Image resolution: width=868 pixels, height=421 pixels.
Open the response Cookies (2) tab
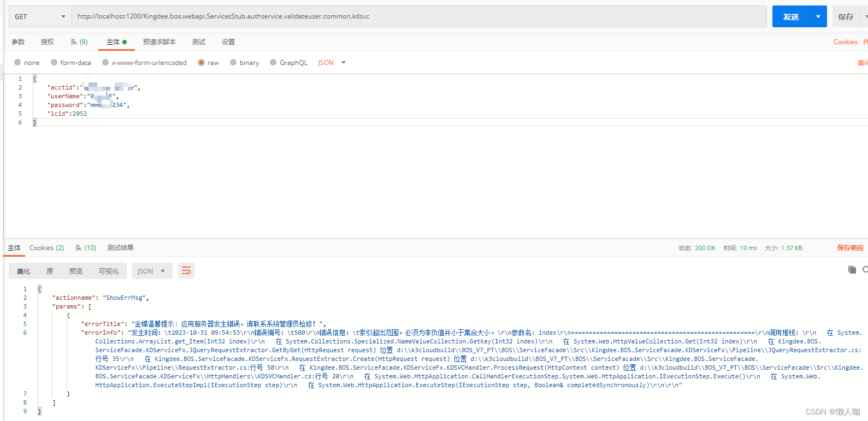[x=46, y=248]
